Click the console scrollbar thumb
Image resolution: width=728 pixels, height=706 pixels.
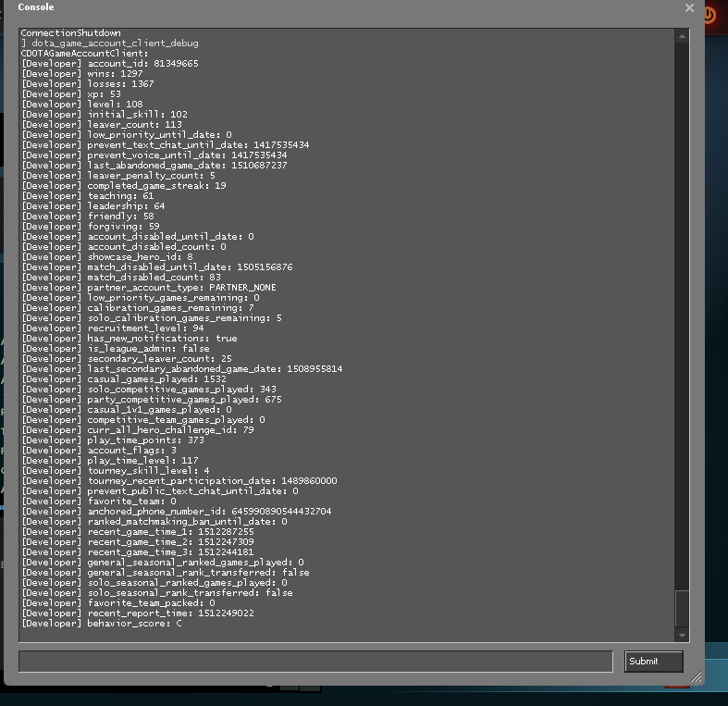coord(682,609)
